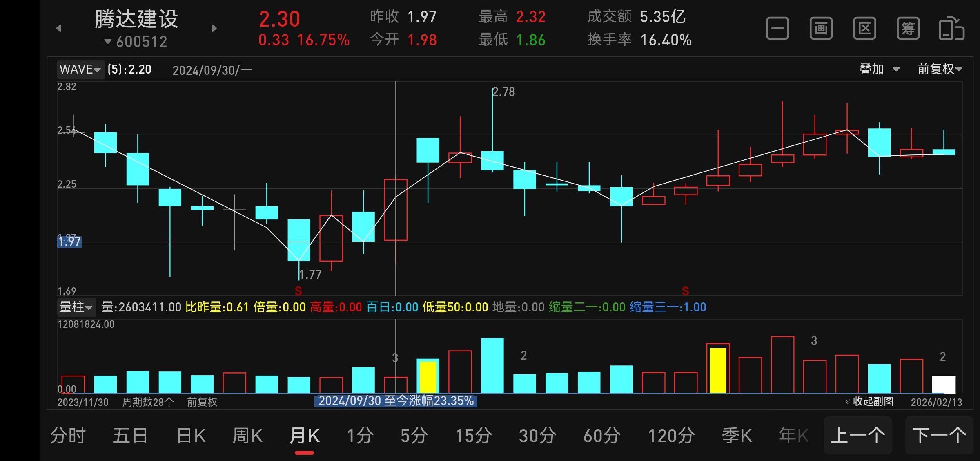This screenshot has width=980, height=461.
Task: Collapse sub-chart with 收起副图
Action: [869, 401]
